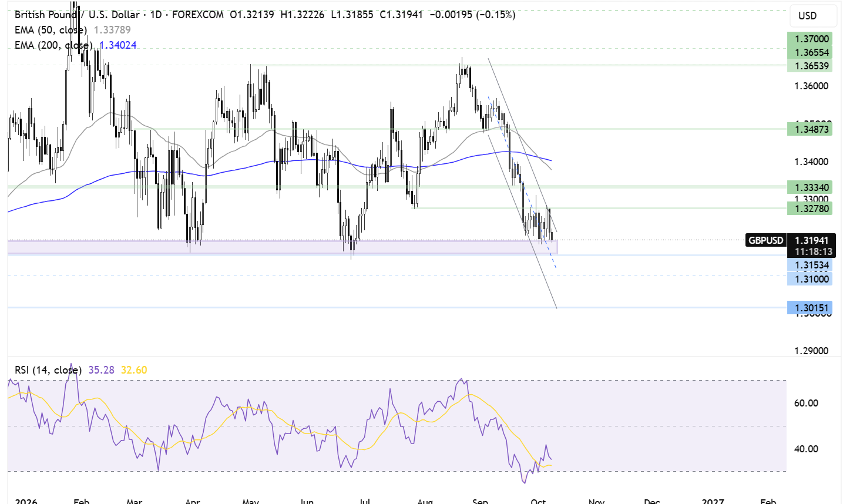Select the Nov time axis label
This screenshot has width=850, height=504.
[x=596, y=500]
